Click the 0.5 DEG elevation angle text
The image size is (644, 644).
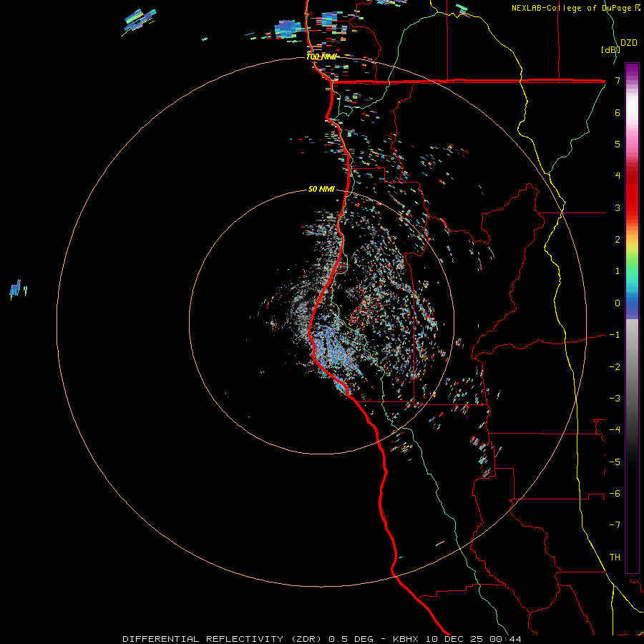coord(351,639)
